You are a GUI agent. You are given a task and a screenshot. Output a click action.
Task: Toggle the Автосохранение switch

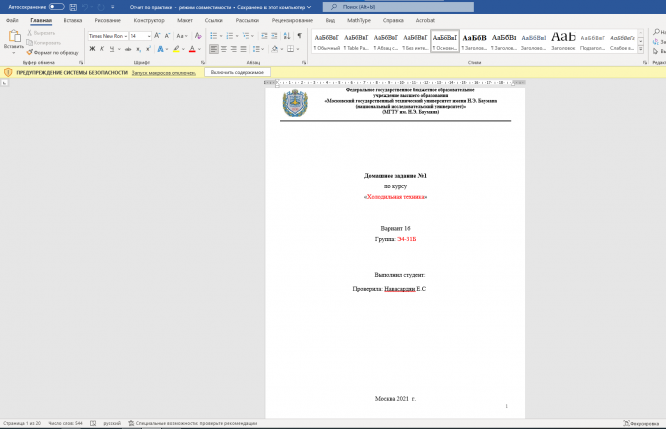(56, 7)
